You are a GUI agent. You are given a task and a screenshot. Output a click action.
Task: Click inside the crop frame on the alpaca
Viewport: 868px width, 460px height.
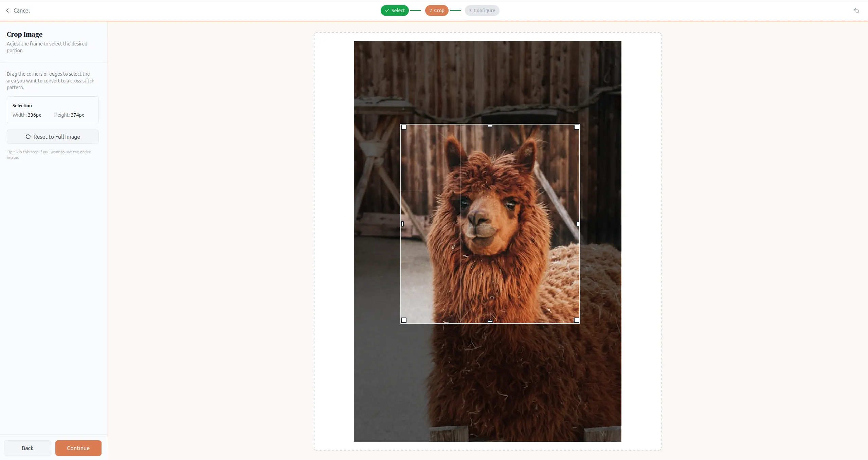pos(490,224)
